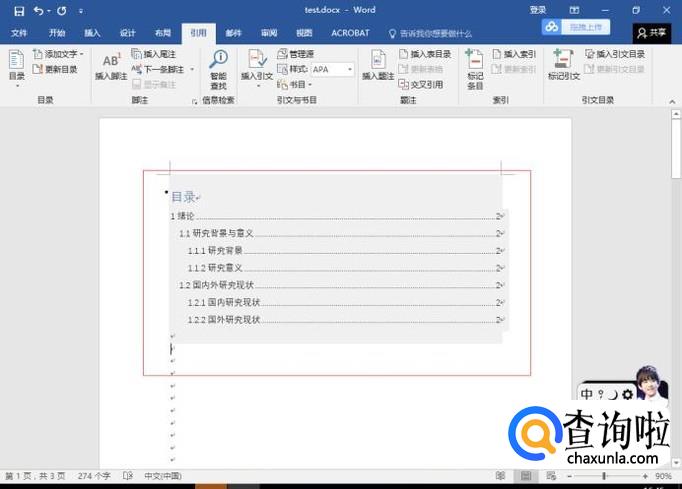Click the TOC entry 1.1 研究背景与意义
682x489 pixels.
pos(341,234)
